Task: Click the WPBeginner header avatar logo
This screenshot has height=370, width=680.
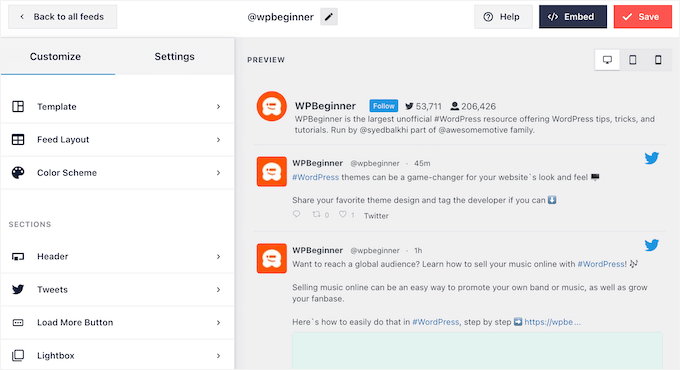Action: pos(271,106)
